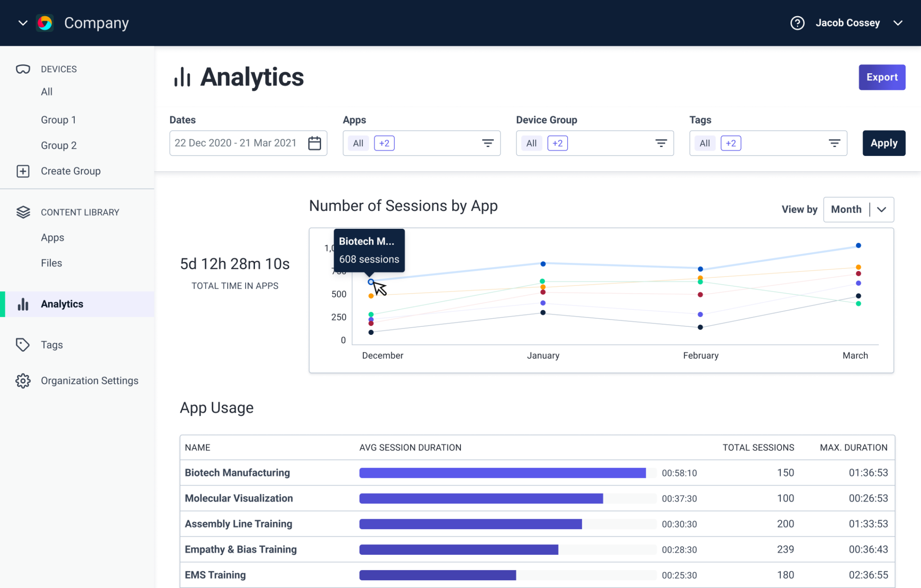This screenshot has height=588, width=921.
Task: Click the Export button
Action: (x=881, y=77)
